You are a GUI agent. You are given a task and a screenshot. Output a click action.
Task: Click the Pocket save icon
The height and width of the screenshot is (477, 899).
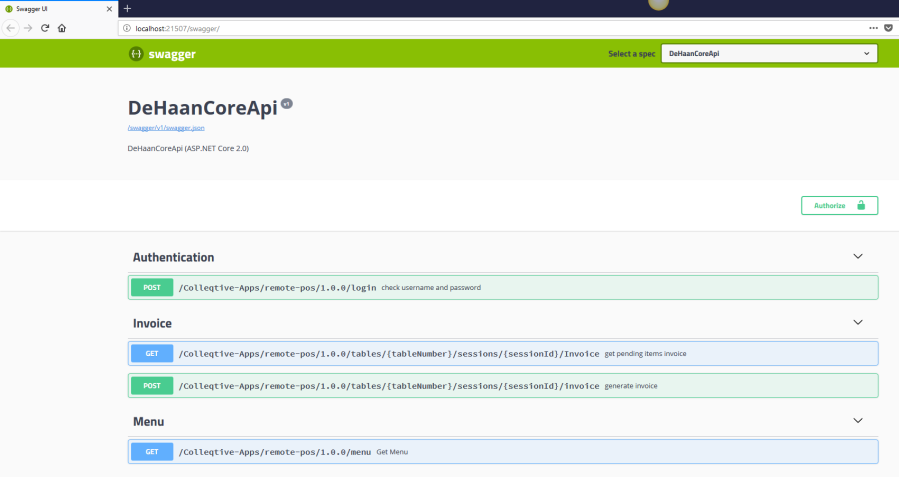pos(888,28)
